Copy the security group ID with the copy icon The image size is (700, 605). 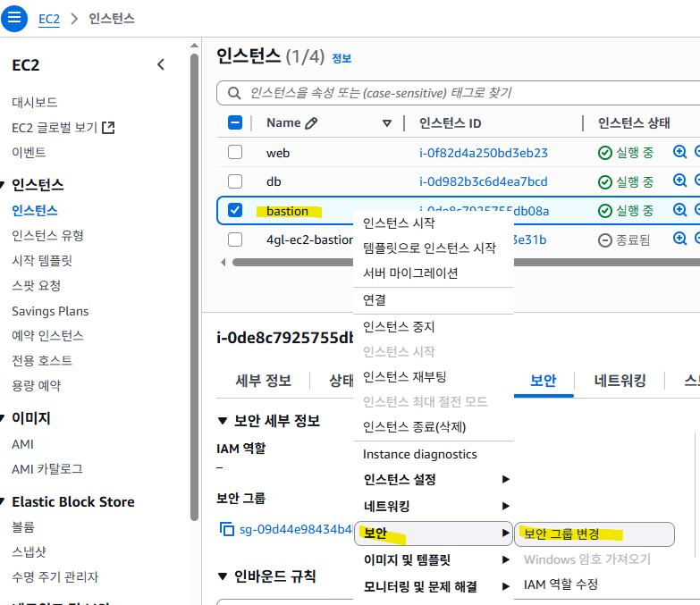[227, 529]
